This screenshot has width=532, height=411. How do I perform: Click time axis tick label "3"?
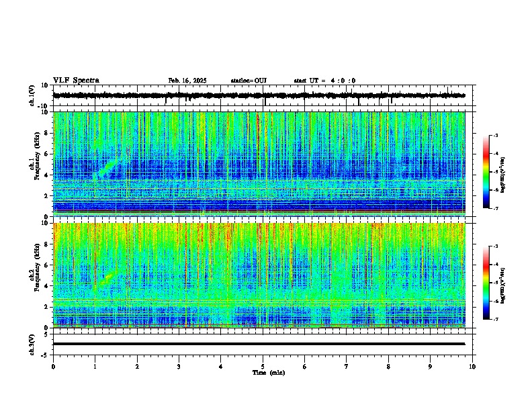pos(179,367)
